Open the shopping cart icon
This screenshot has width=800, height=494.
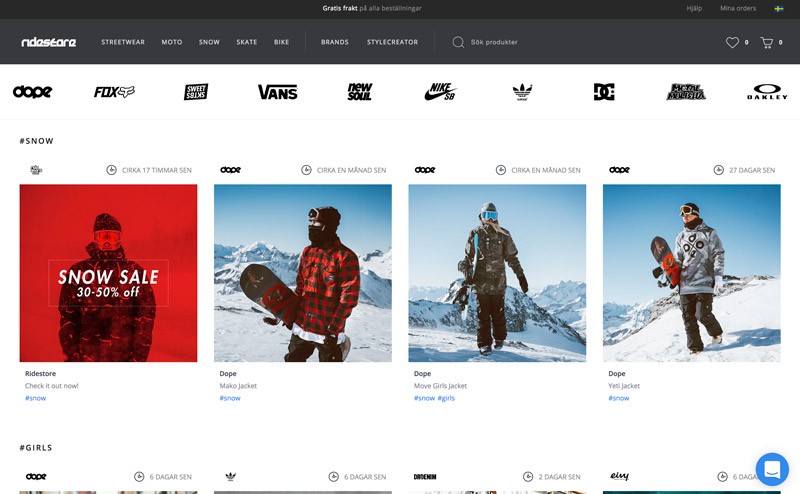(766, 42)
